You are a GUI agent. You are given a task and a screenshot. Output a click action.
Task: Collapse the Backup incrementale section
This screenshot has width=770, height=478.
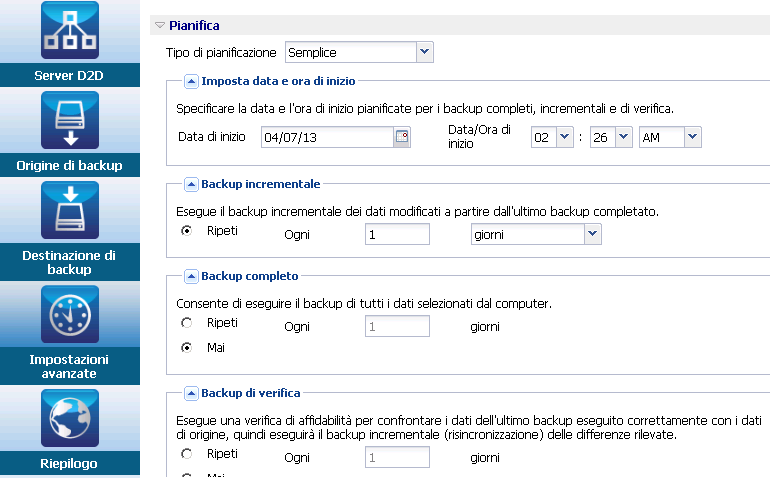(x=191, y=185)
